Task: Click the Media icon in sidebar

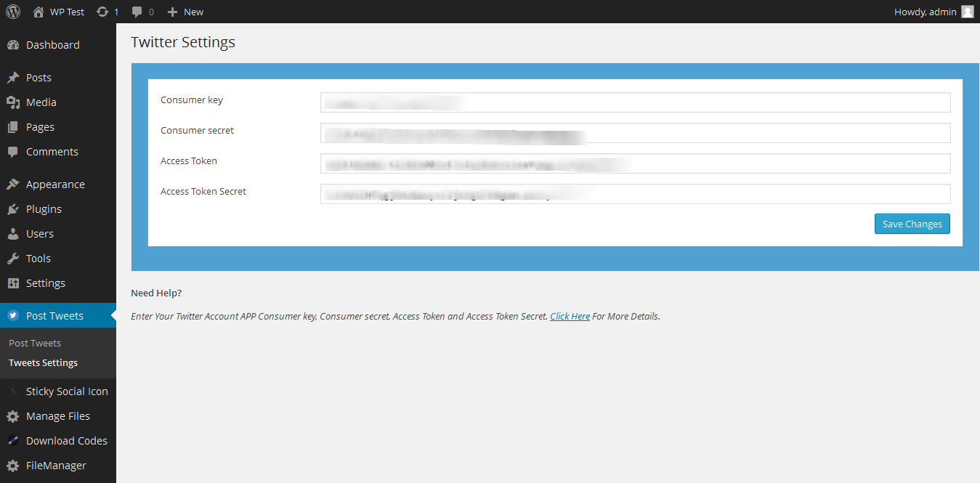Action: coord(13,102)
